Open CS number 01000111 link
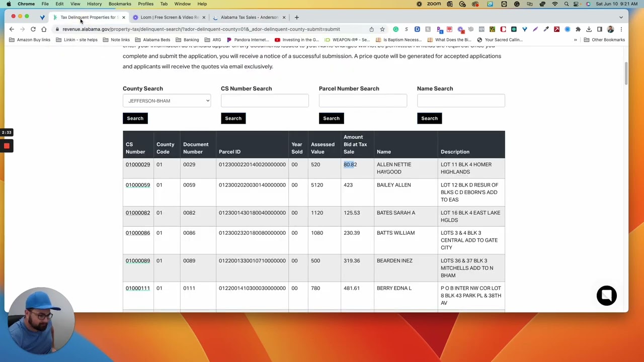 tap(138, 288)
